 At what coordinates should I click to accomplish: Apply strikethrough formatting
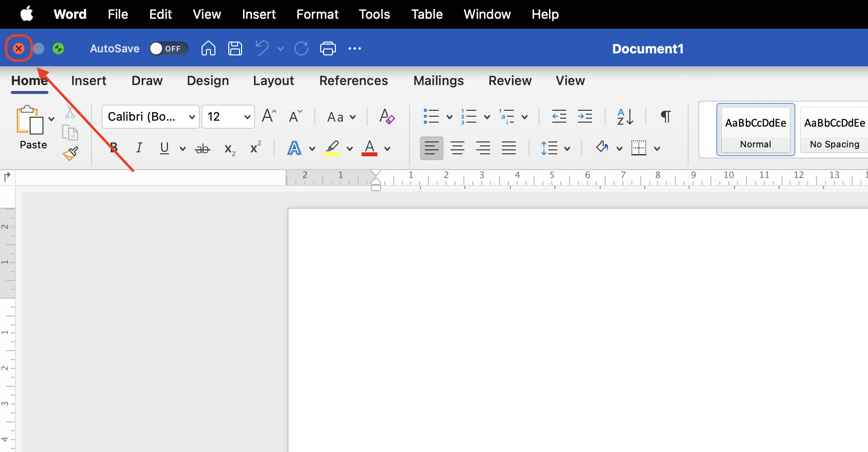click(202, 148)
